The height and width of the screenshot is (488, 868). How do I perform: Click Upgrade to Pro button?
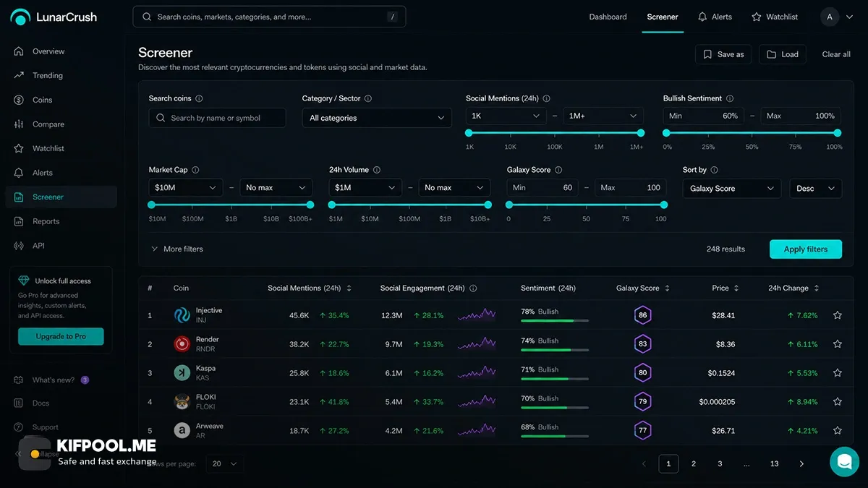click(61, 336)
